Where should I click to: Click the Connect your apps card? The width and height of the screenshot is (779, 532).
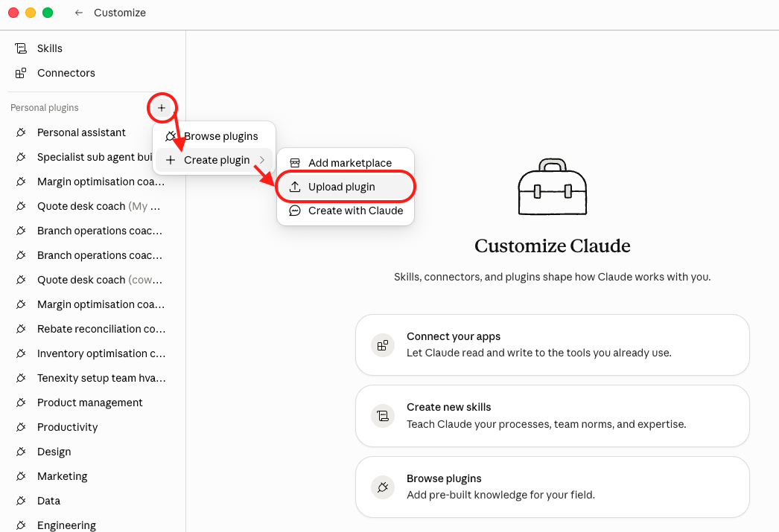(x=553, y=345)
